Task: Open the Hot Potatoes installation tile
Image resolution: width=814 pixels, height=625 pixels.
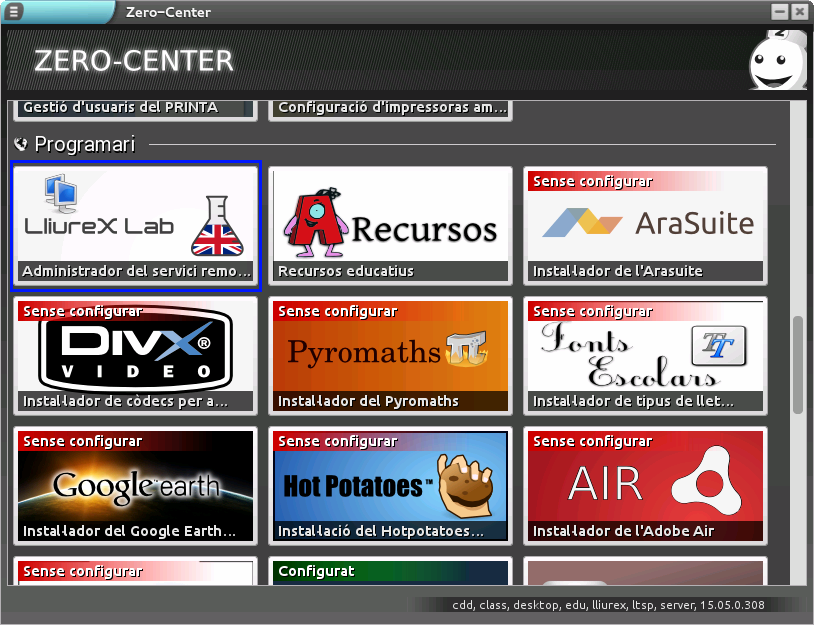Action: (x=391, y=485)
